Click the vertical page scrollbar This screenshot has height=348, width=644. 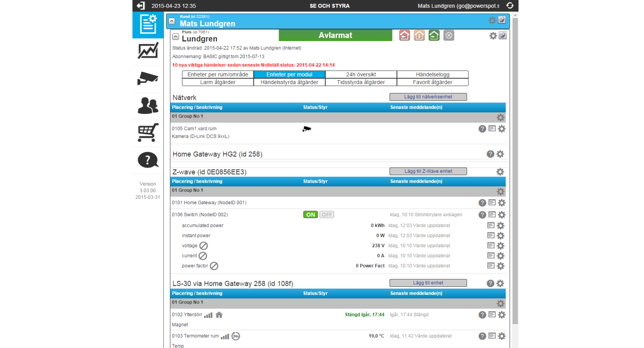[515, 169]
